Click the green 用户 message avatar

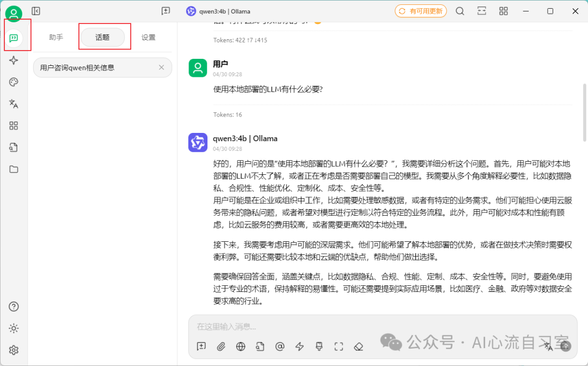coord(198,68)
